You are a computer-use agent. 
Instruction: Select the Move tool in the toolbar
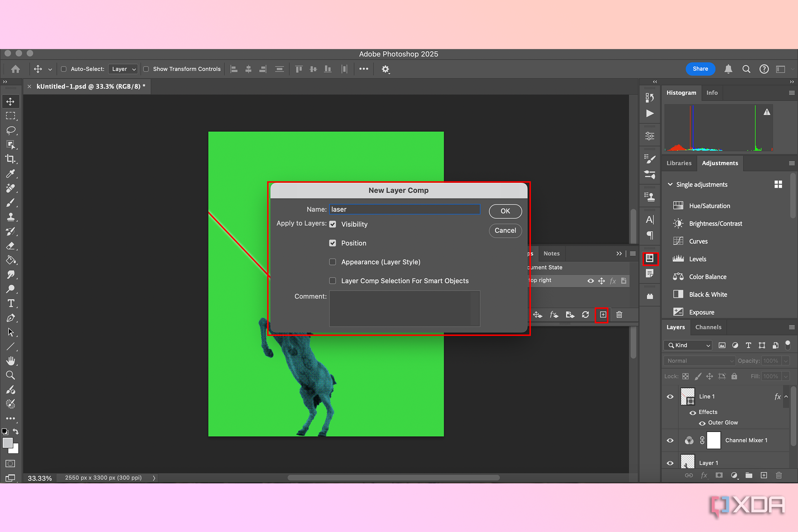(x=10, y=101)
